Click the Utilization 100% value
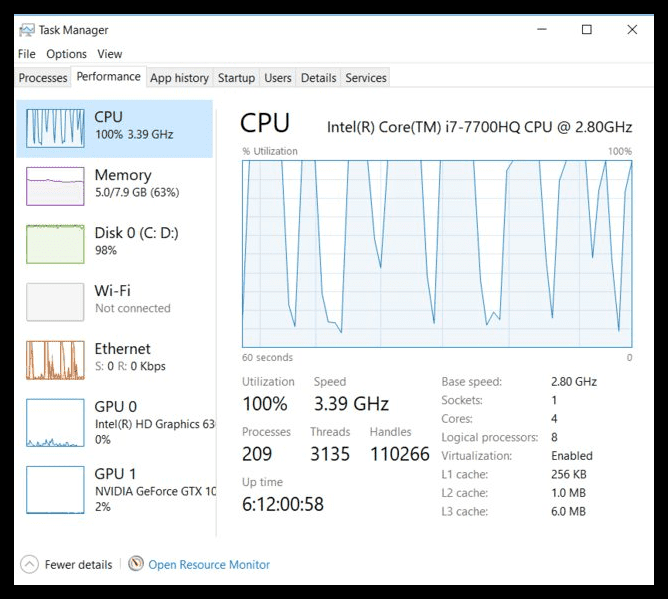 click(x=265, y=404)
